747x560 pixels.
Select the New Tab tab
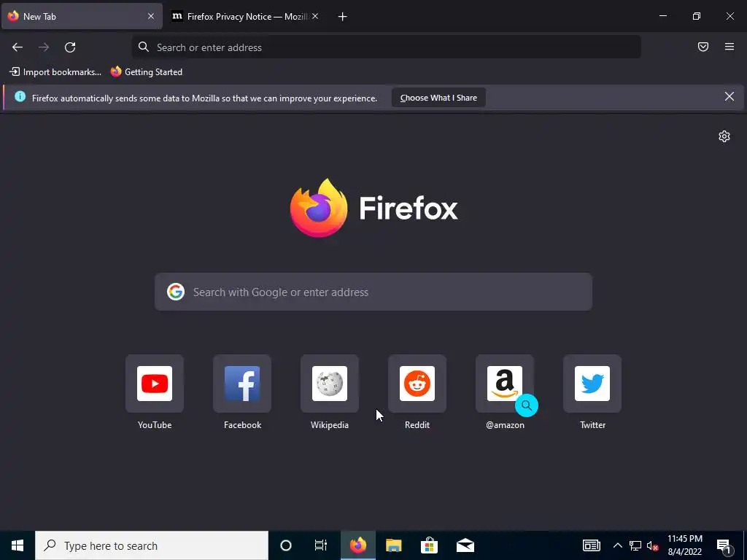tap(82, 17)
